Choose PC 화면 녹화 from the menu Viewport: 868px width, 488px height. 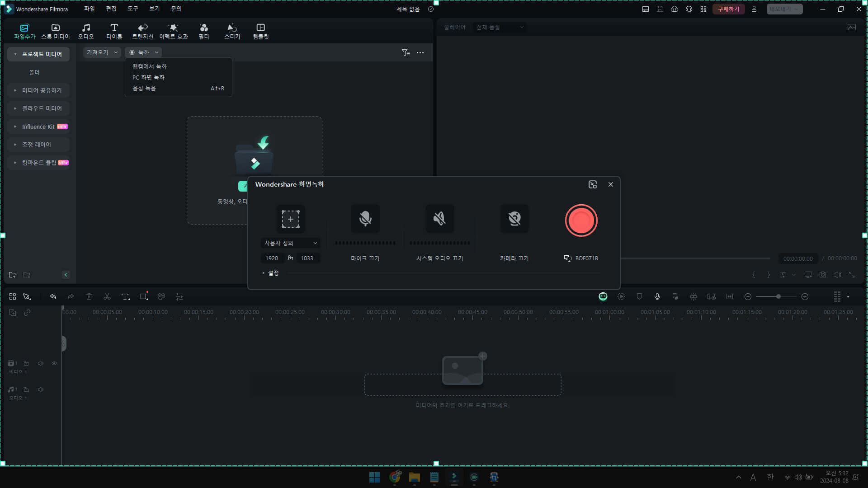[x=148, y=77]
